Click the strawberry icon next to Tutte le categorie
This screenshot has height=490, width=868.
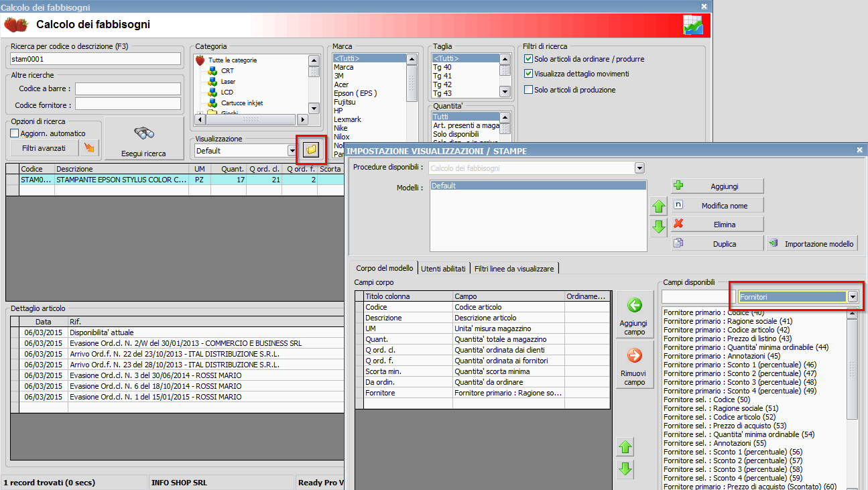[x=200, y=60]
